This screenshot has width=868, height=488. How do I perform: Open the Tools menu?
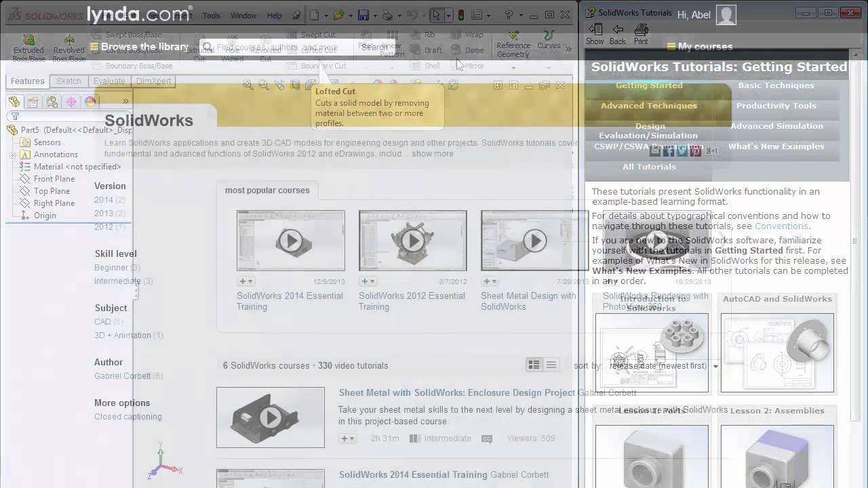tap(211, 15)
